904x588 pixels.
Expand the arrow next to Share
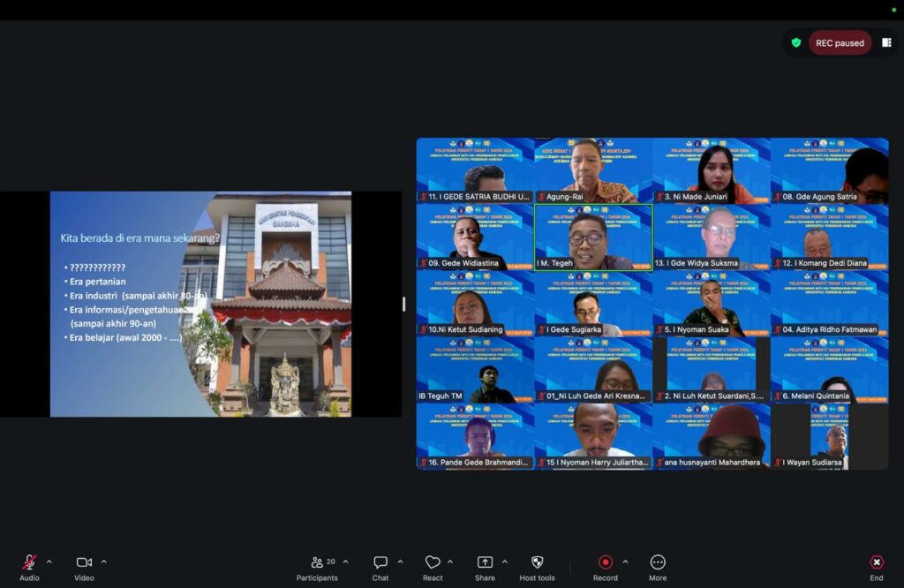tap(505, 562)
